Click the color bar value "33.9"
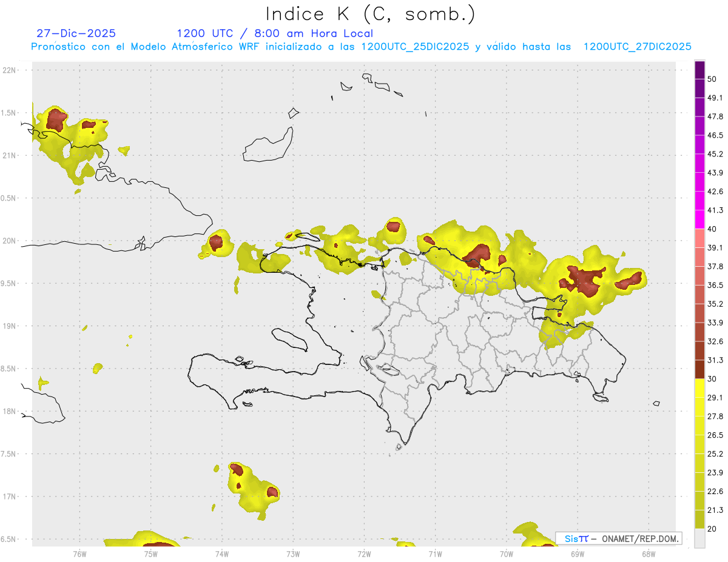728x562 pixels. point(715,323)
